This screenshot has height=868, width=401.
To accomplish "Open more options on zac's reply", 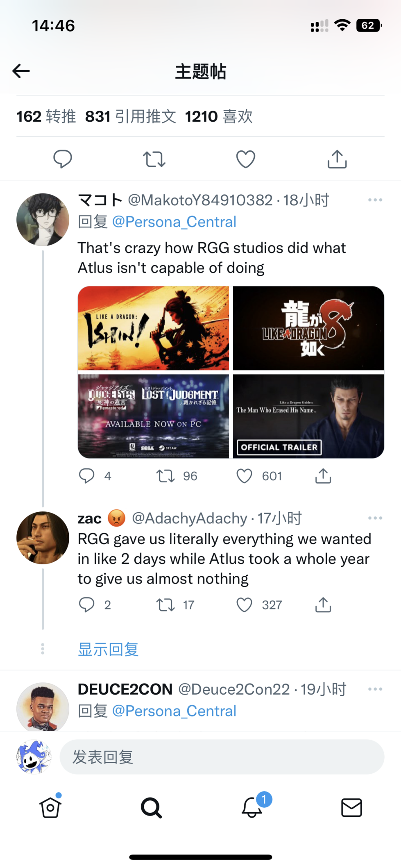I will pos(375,518).
